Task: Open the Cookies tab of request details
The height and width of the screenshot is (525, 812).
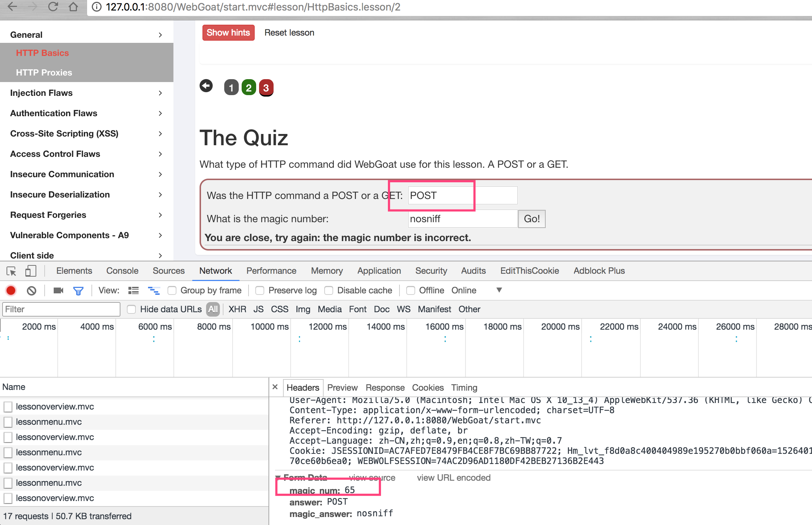Action: (428, 388)
